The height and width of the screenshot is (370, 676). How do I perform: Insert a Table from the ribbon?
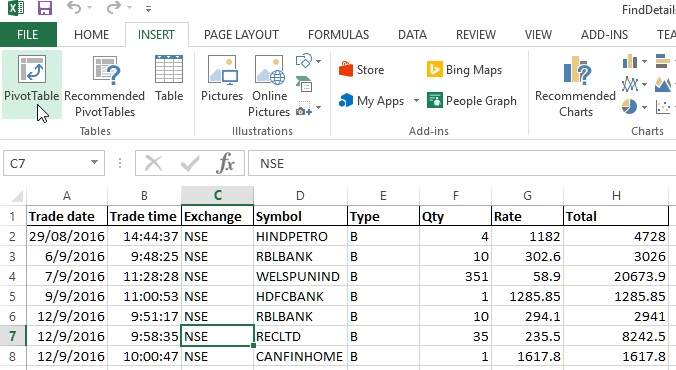[x=169, y=79]
